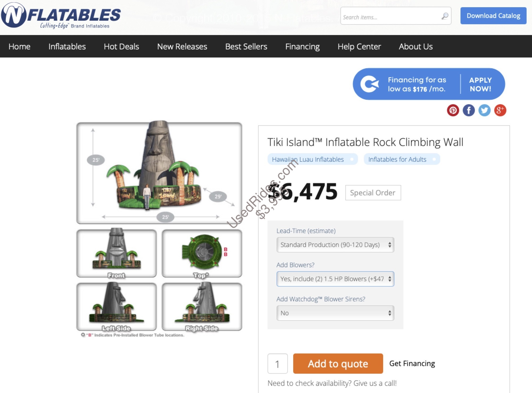Share product on Pinterest
532x393 pixels.
point(453,110)
